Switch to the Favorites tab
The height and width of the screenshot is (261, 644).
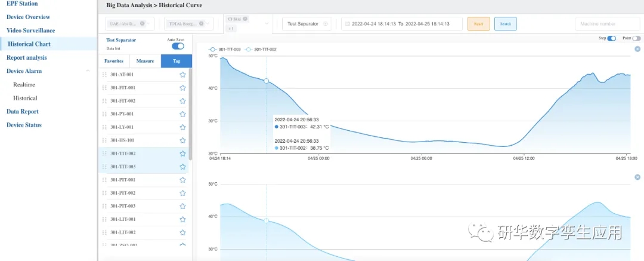coord(113,61)
